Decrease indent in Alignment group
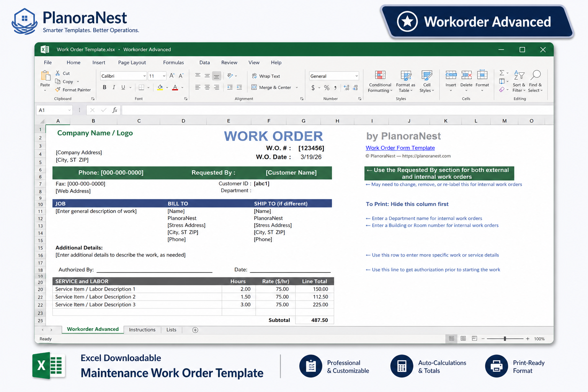Screen dimensions: 588x392 pyautogui.click(x=230, y=87)
